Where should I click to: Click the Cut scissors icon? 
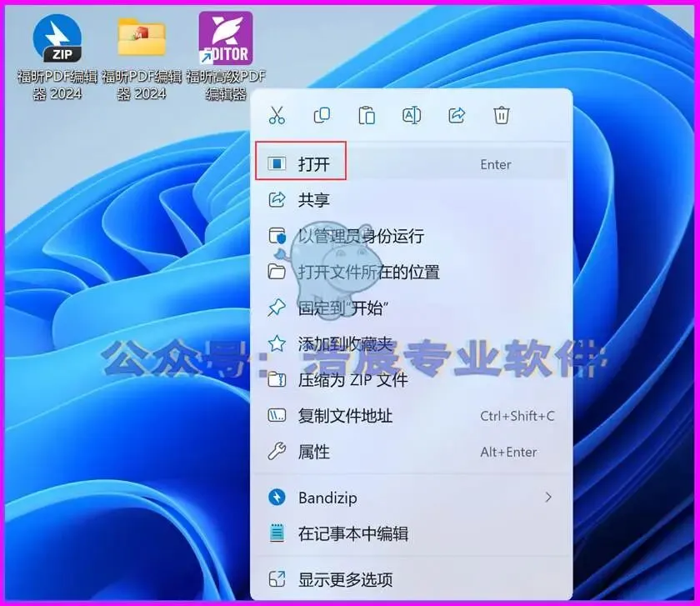277,115
